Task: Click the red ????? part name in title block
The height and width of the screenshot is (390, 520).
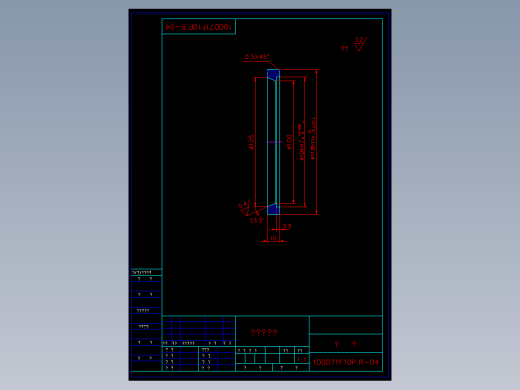Action: click(x=264, y=332)
